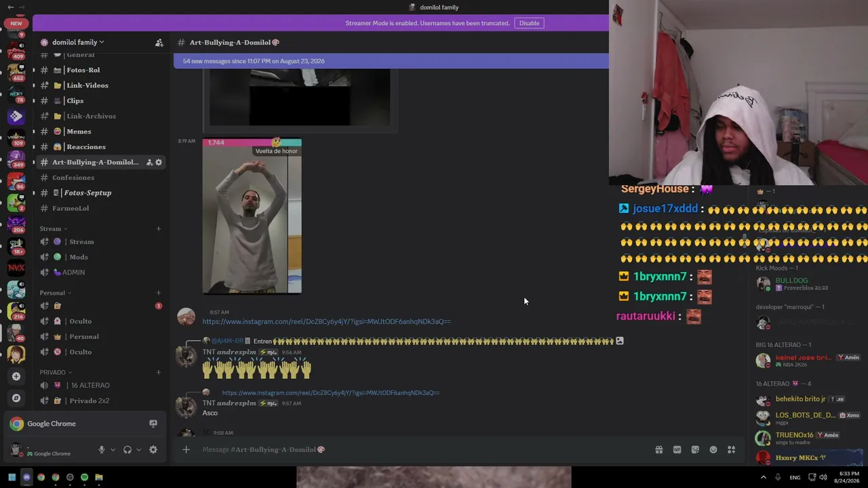Switch to the Link-Videos channel

coord(100,85)
